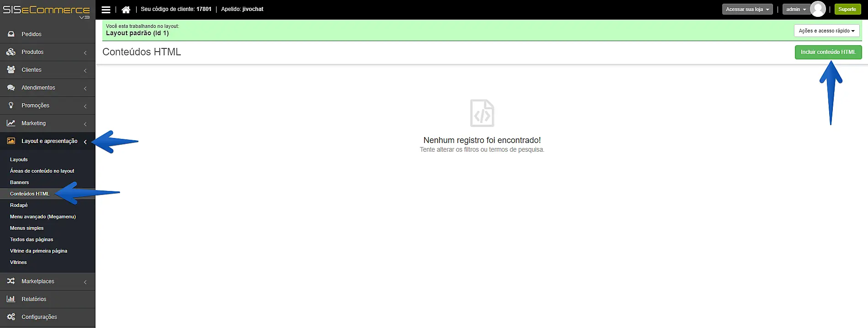Click the SISeCommerce logo

[47, 11]
